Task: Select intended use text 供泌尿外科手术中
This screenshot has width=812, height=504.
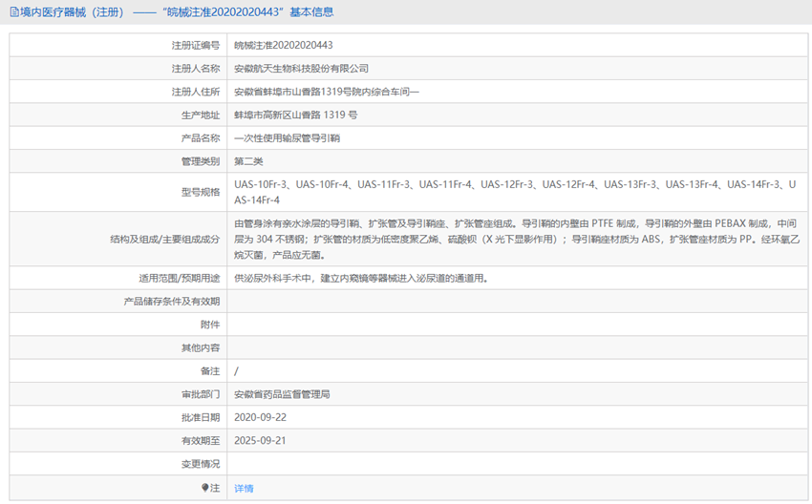Action: pos(361,279)
